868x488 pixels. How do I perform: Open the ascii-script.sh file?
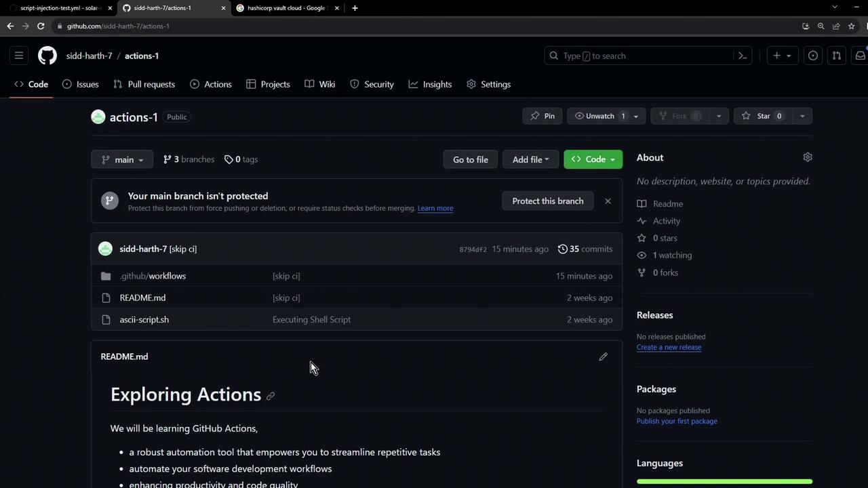click(x=144, y=319)
